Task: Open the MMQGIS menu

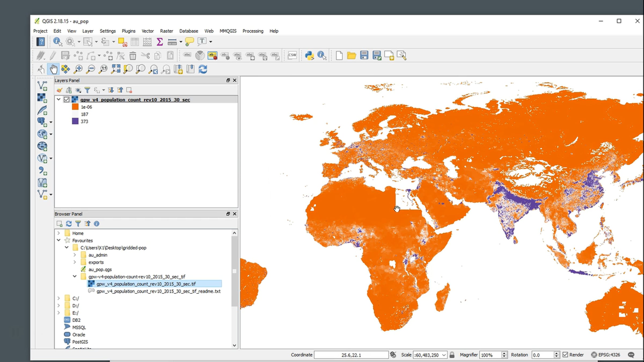Action: click(x=228, y=31)
